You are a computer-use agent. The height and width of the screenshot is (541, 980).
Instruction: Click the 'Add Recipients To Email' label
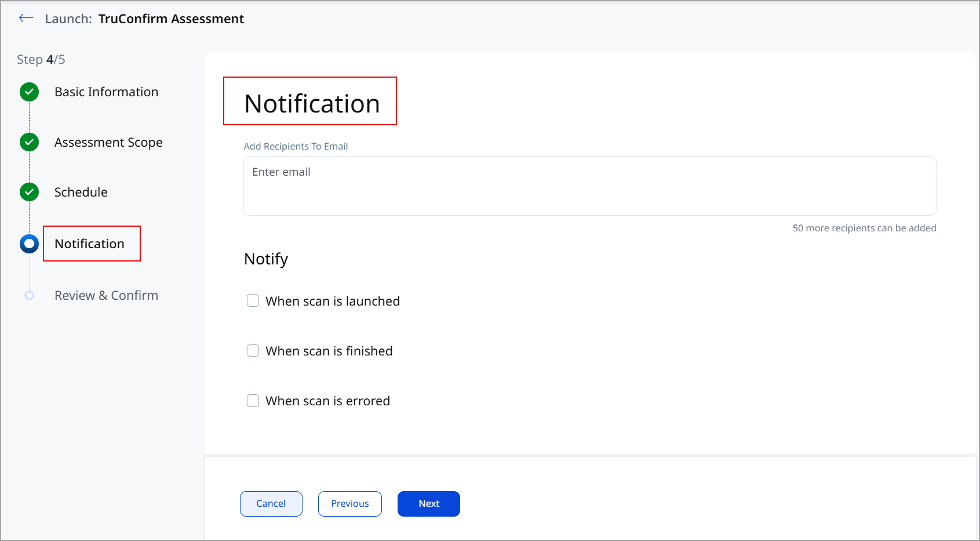coord(296,146)
